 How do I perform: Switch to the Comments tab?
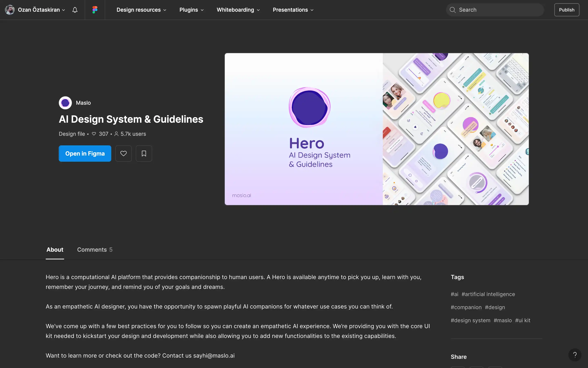(95, 250)
